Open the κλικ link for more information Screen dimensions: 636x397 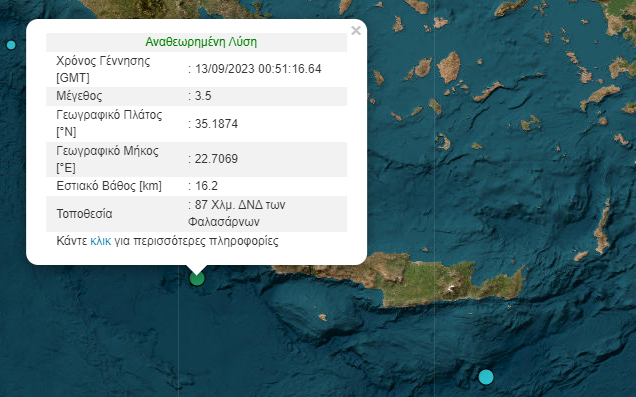(100, 241)
